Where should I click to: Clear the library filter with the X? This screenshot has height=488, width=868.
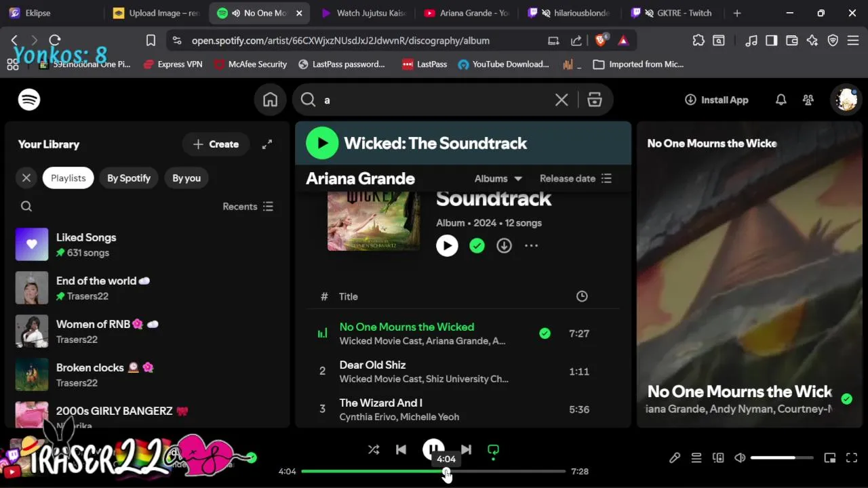[x=26, y=178]
